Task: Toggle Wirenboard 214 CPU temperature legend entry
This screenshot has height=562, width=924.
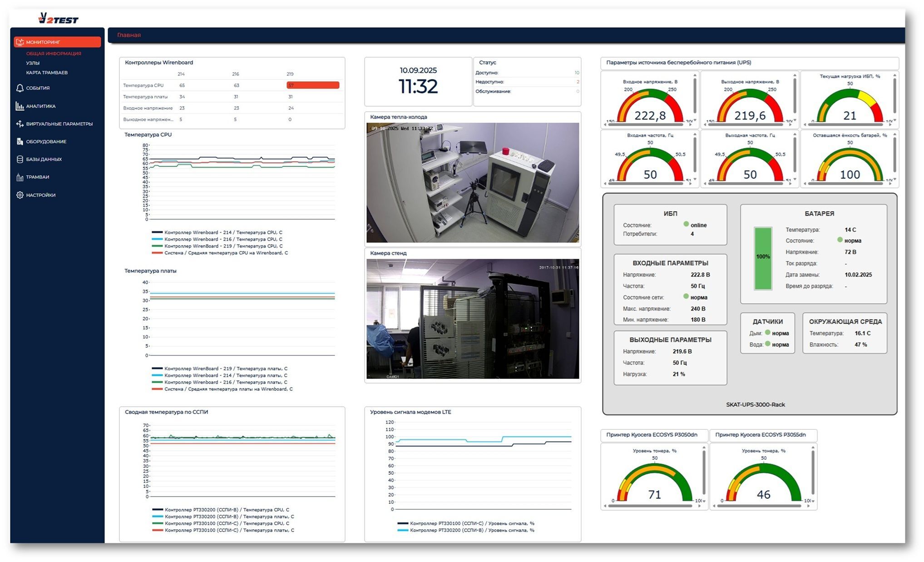Action: coord(223,233)
